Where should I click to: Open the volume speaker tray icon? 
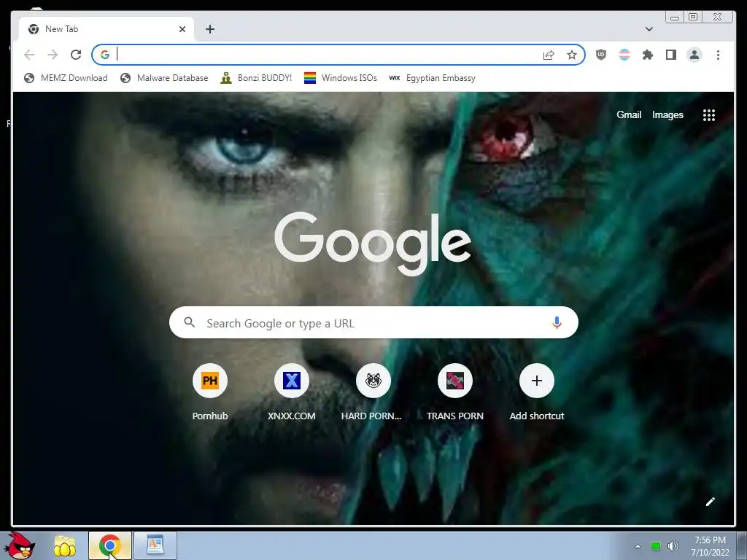click(x=673, y=546)
